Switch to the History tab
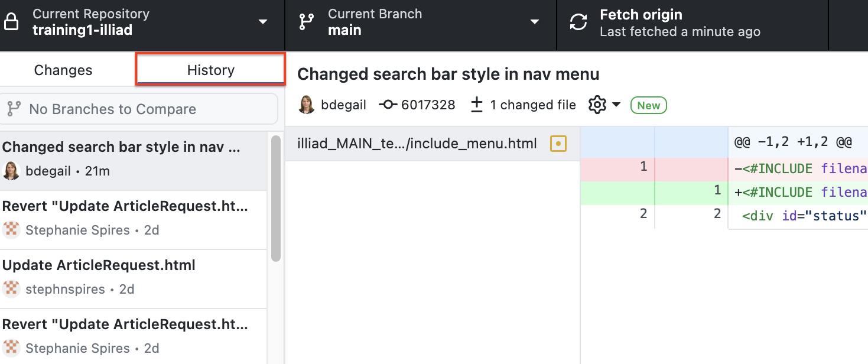 click(210, 70)
